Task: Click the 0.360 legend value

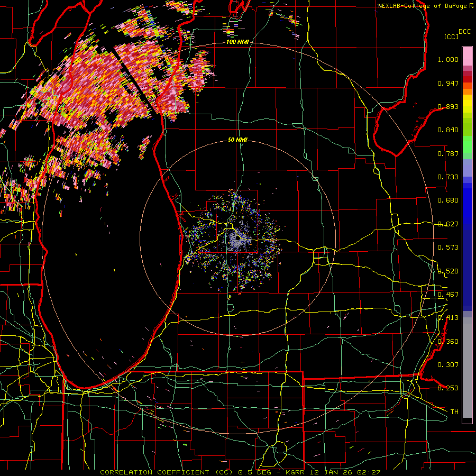Action: (x=448, y=342)
